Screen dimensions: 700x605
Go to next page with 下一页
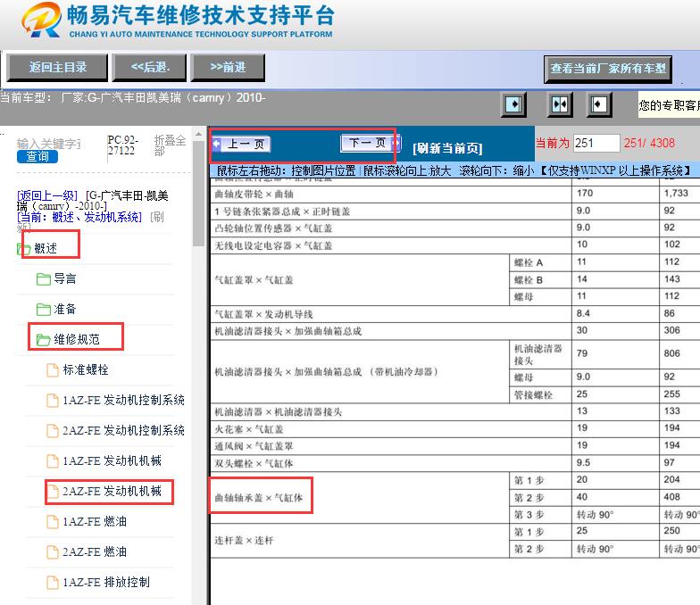(371, 143)
